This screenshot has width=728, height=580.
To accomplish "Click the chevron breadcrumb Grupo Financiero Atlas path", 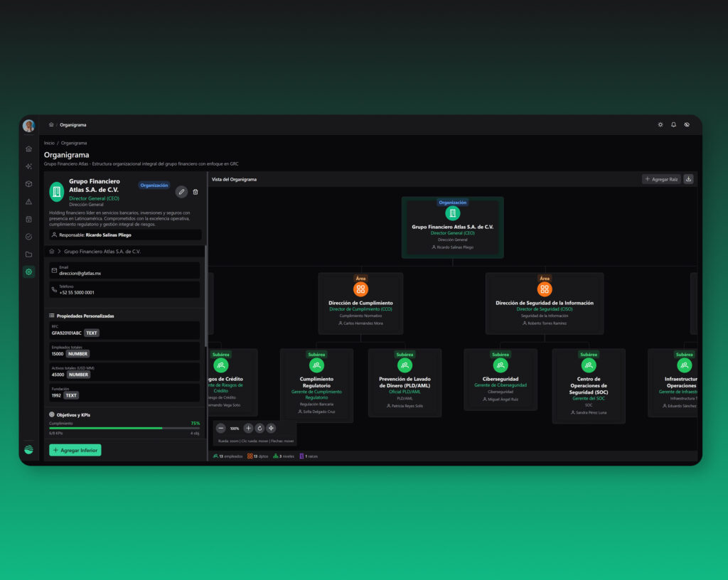I will click(102, 252).
